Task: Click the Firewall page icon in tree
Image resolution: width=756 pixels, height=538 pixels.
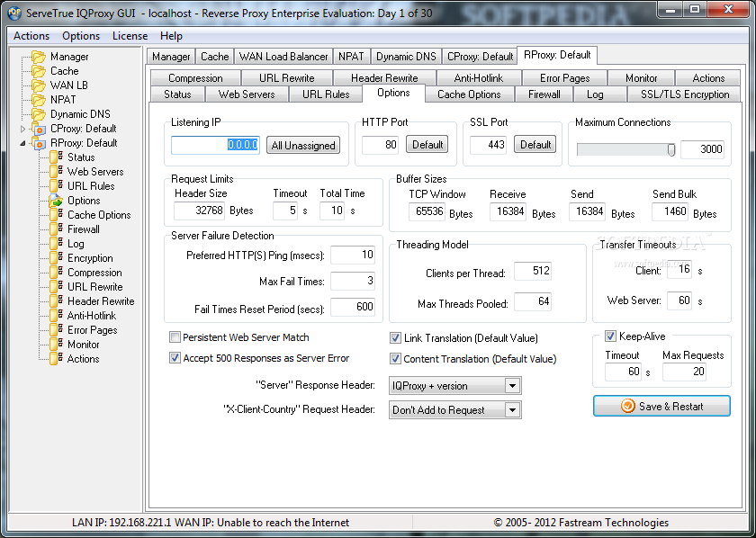Action: (x=56, y=229)
